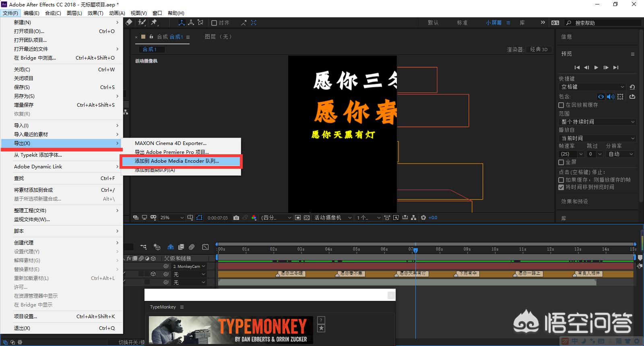
Task: Click the +0.0 exposure value
Action: [x=433, y=218]
